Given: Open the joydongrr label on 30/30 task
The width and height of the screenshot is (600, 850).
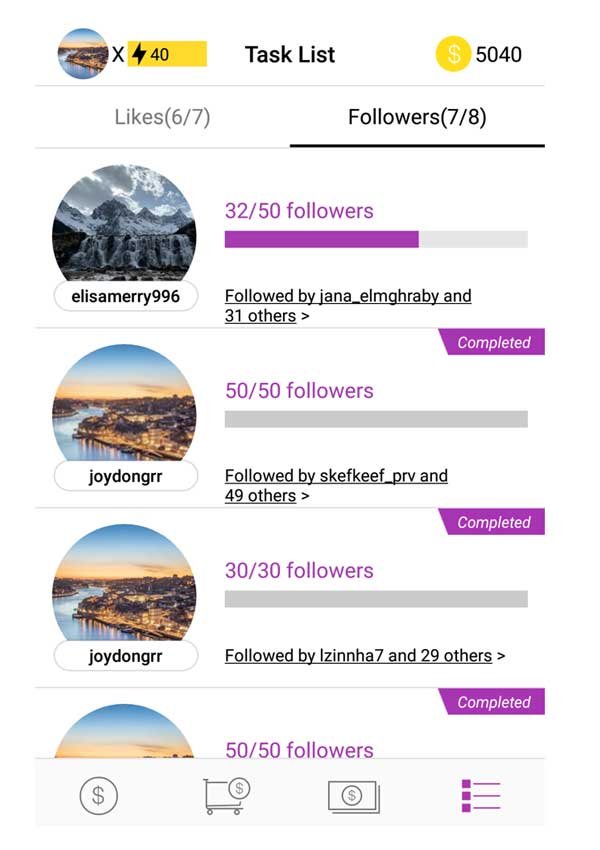Looking at the screenshot, I should (126, 656).
